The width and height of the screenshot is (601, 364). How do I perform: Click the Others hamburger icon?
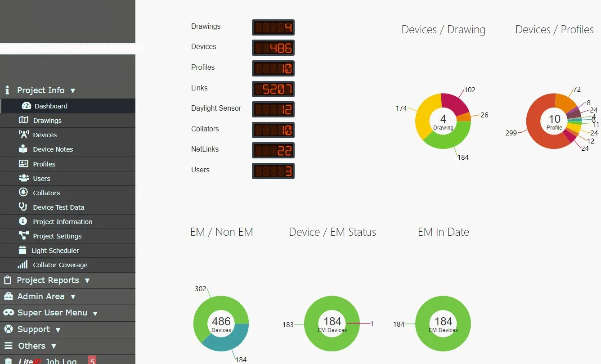pos(8,346)
